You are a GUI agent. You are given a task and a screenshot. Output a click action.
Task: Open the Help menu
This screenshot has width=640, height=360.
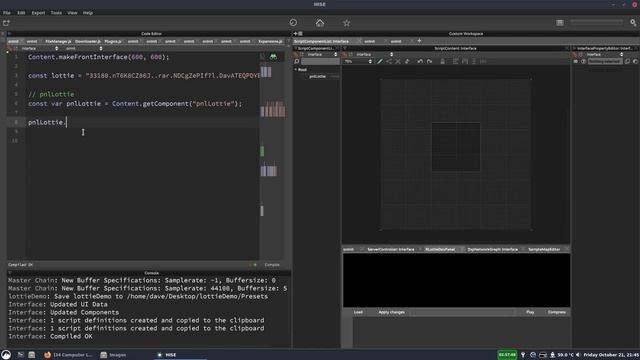[88, 13]
